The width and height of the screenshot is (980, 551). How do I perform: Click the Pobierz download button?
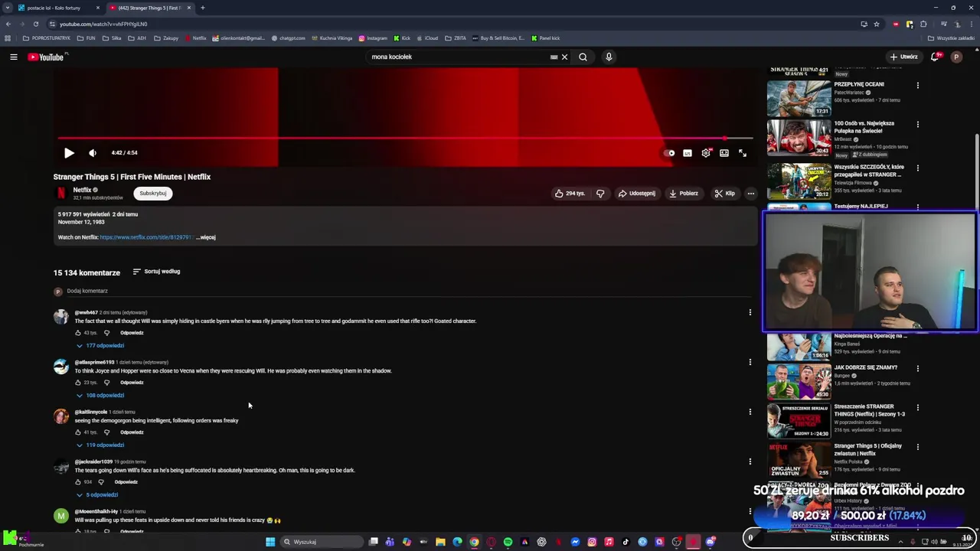pos(684,194)
